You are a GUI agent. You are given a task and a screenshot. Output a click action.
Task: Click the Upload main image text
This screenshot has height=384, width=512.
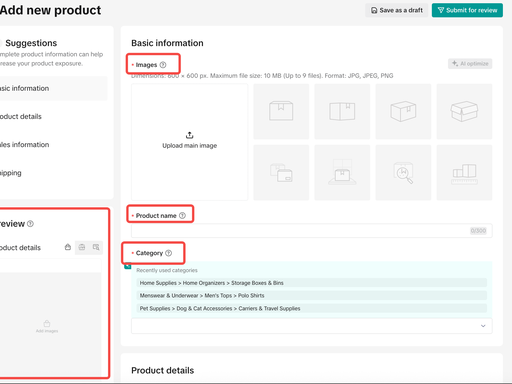click(x=189, y=146)
